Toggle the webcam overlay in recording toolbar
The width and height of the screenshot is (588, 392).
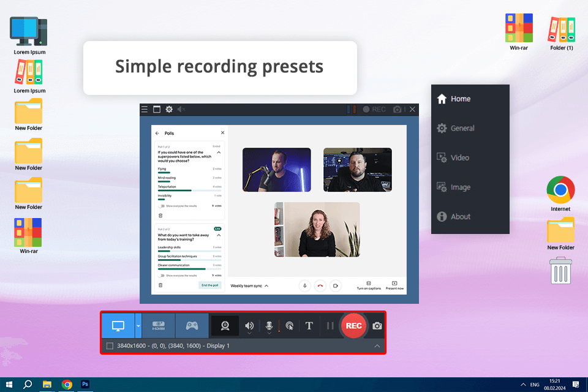click(x=225, y=326)
